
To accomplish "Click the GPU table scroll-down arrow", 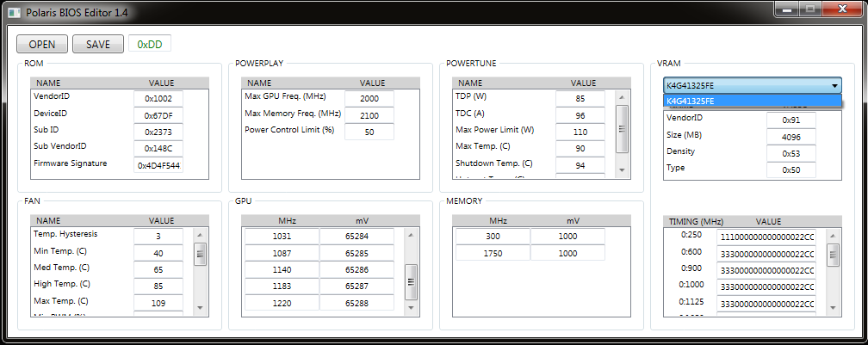I will 411,308.
